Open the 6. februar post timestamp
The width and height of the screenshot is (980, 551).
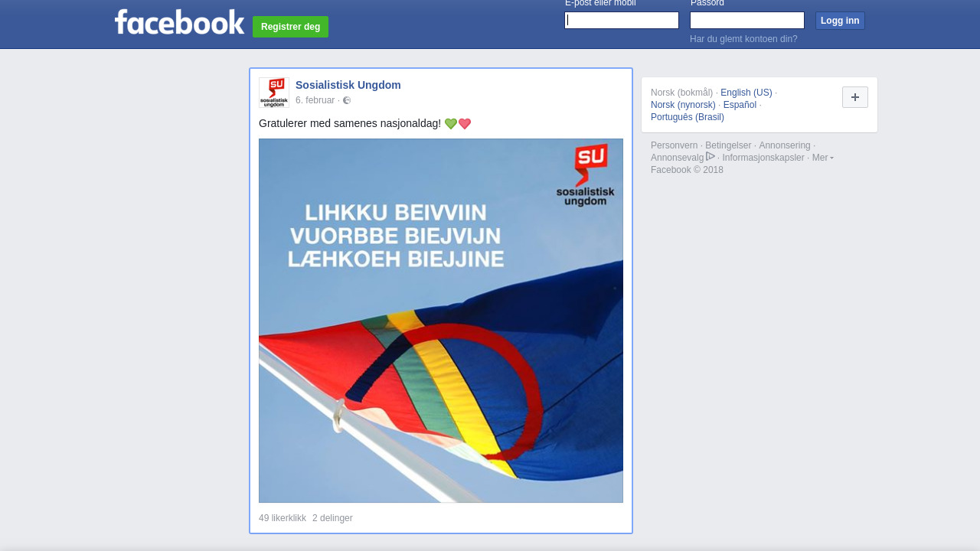pyautogui.click(x=315, y=100)
